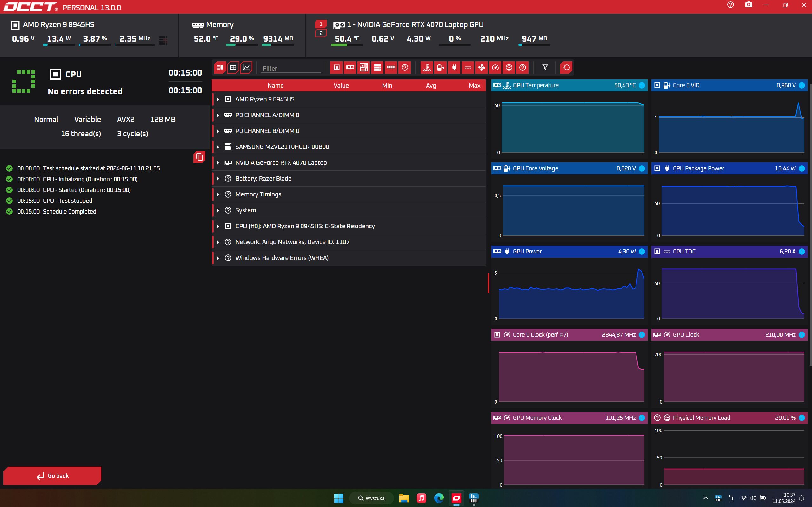Screen dimensions: 812x507
Task: Go back to the previous screen
Action: point(52,476)
